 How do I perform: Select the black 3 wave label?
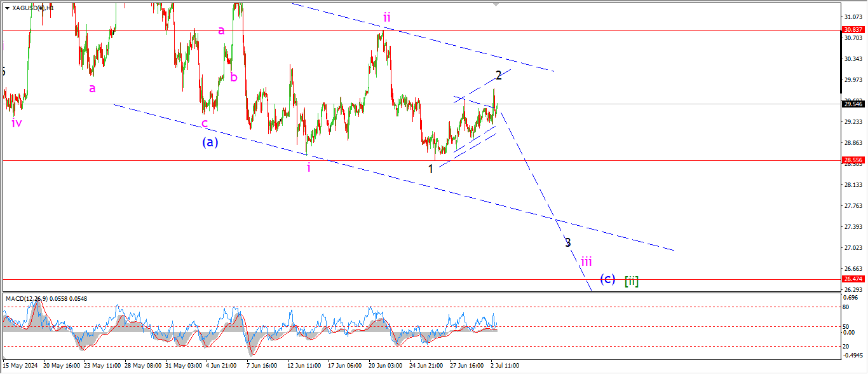click(x=567, y=242)
